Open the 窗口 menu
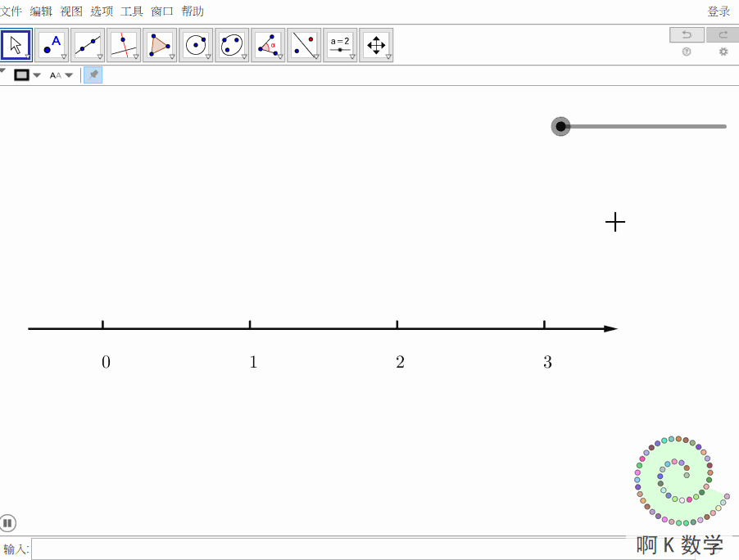The width and height of the screenshot is (739, 560). 162,11
